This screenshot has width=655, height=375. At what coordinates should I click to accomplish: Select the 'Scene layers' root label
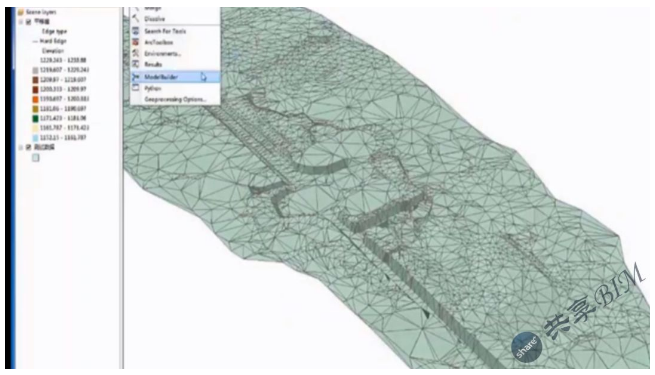point(41,12)
